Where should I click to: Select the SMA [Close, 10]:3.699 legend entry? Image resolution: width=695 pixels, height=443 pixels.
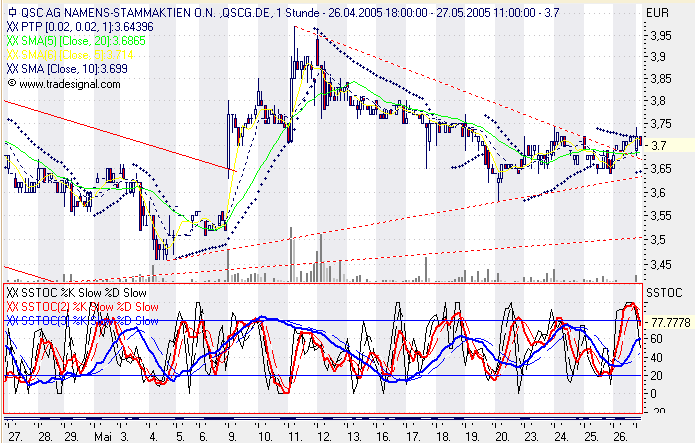tap(74, 69)
